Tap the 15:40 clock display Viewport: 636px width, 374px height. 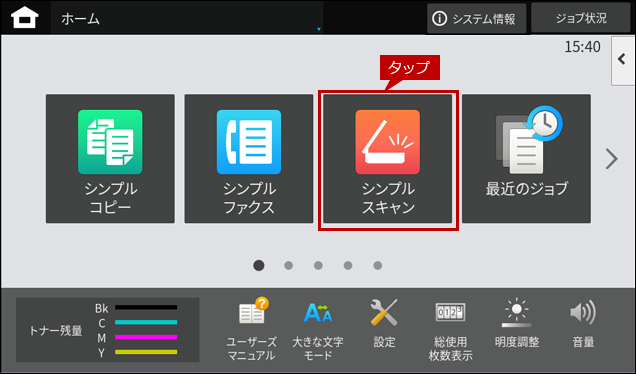point(582,47)
